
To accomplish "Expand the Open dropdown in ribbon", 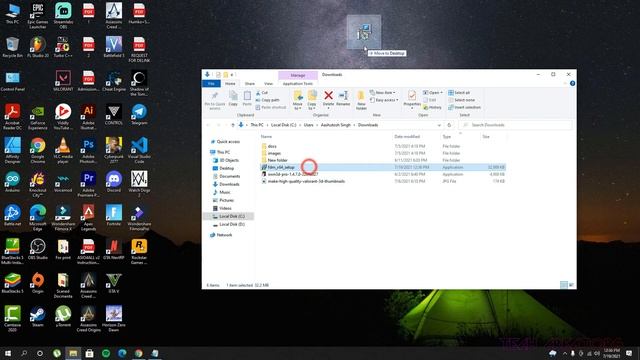I will 433,93.
